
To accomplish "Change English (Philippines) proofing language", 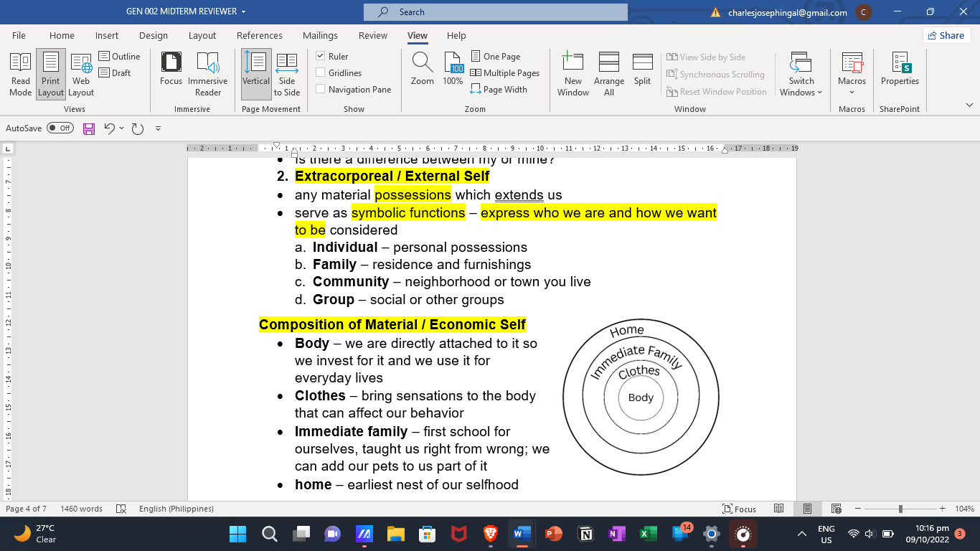I will click(176, 509).
